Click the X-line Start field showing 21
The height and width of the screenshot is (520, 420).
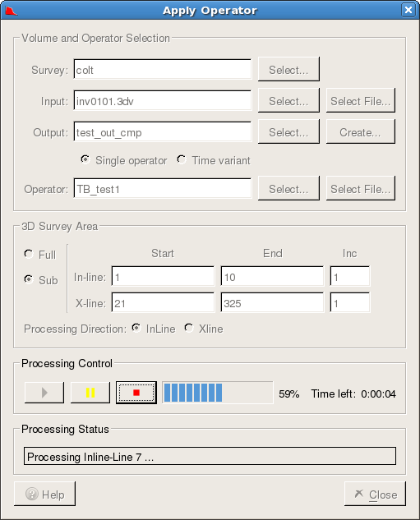(x=163, y=302)
